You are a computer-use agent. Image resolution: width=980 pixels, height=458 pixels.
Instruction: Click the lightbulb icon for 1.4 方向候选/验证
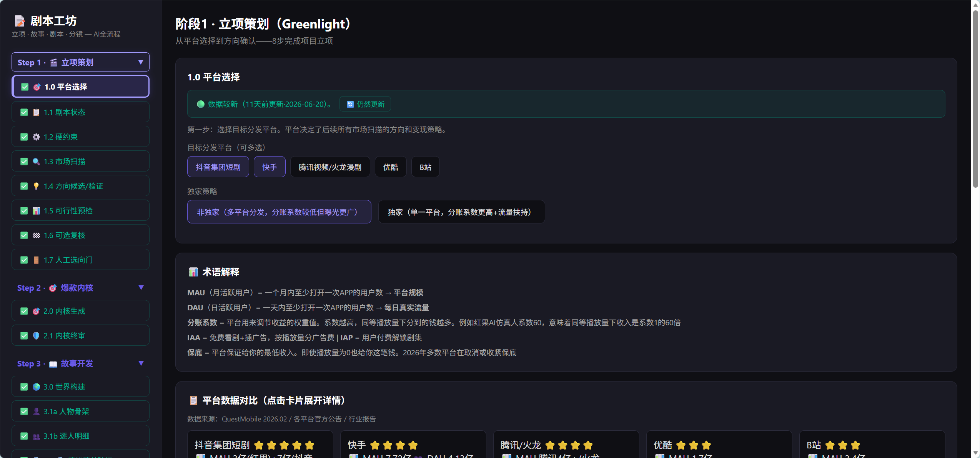(36, 186)
